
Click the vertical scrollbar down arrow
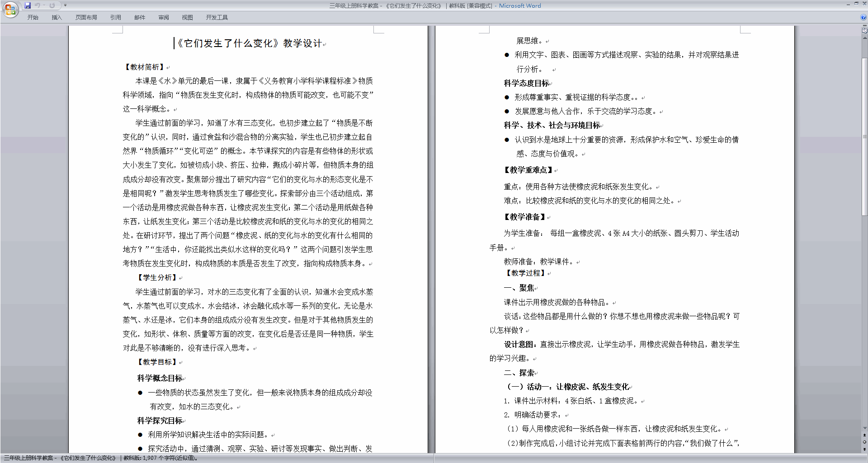[865, 428]
